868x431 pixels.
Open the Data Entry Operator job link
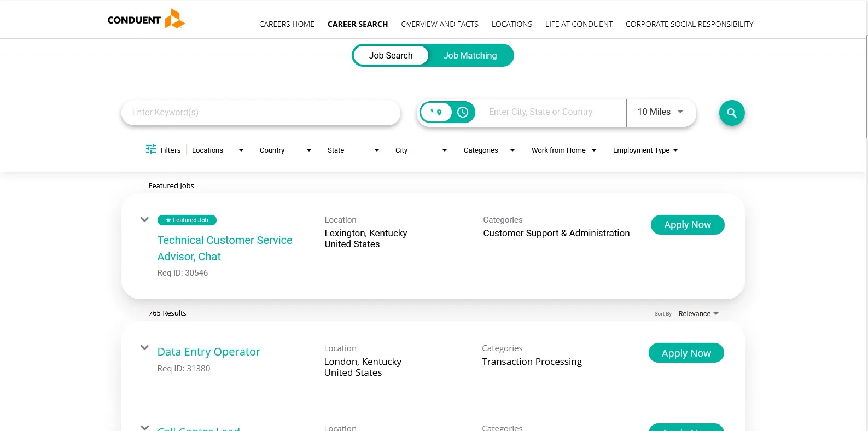(208, 352)
